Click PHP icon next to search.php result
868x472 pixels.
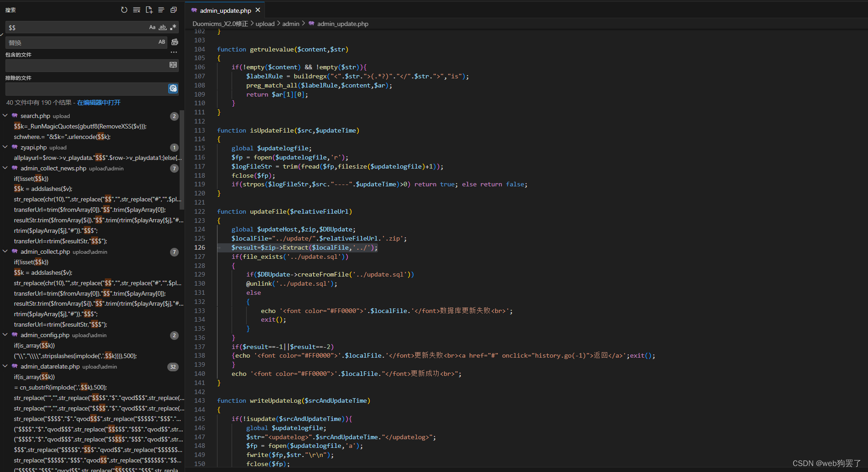tap(15, 116)
